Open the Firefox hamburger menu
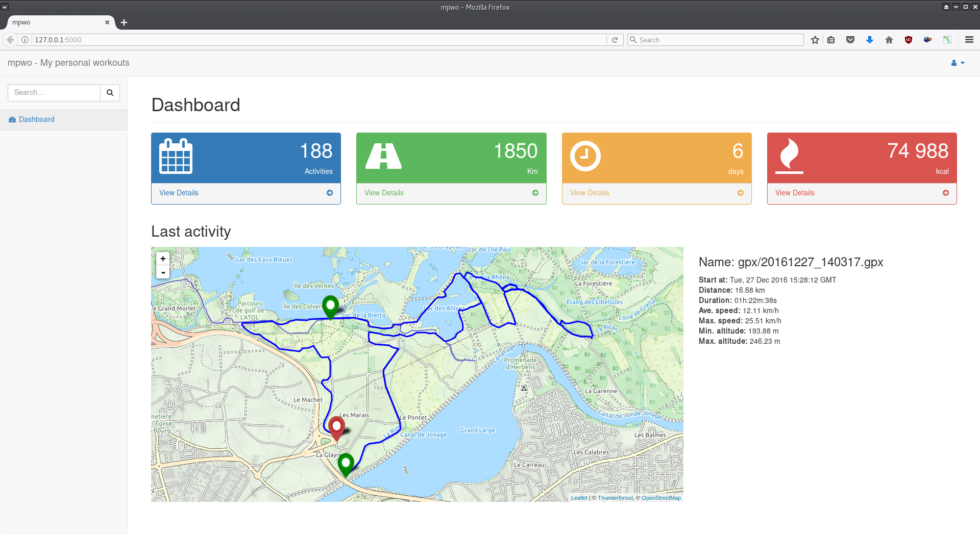The image size is (980, 534). 969,40
